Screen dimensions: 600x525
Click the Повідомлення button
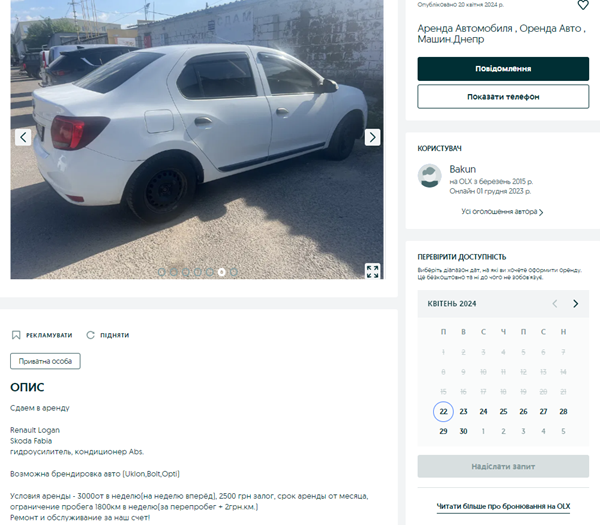pyautogui.click(x=503, y=69)
